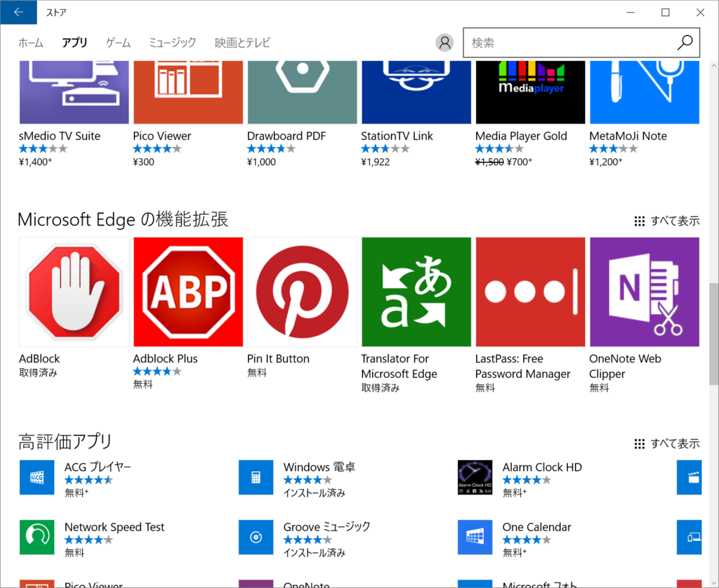Open the MetaMoJi Note tile
This screenshot has height=588, width=719.
pos(645,92)
